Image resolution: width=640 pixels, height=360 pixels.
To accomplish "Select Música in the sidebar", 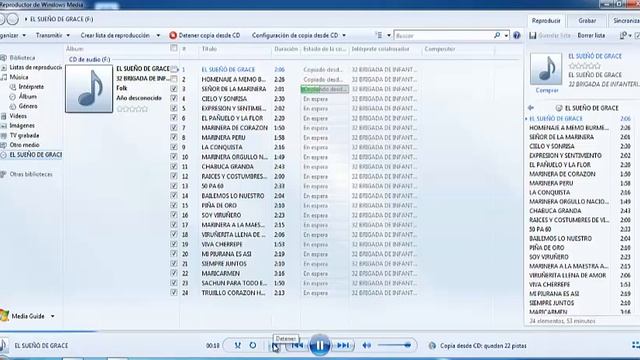I will click(19, 77).
